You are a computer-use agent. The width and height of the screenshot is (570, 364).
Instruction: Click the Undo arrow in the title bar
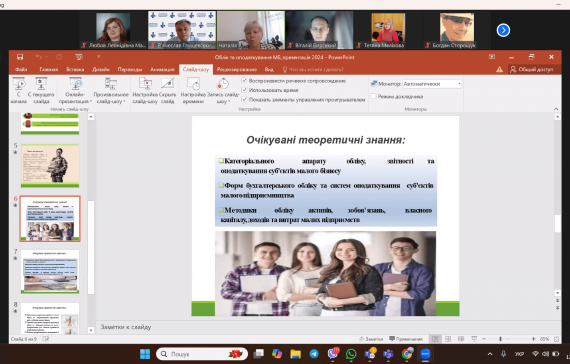[x=38, y=57]
